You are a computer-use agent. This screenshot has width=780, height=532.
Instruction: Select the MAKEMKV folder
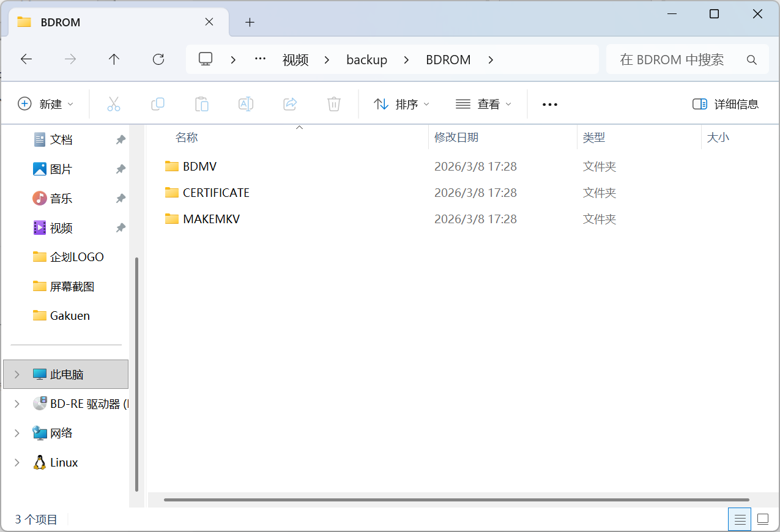[x=211, y=219]
